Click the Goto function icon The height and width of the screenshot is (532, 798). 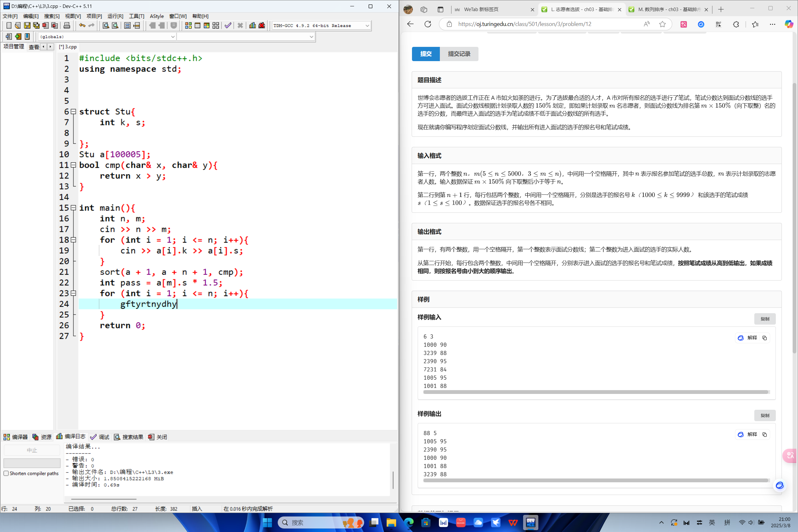(127, 25)
